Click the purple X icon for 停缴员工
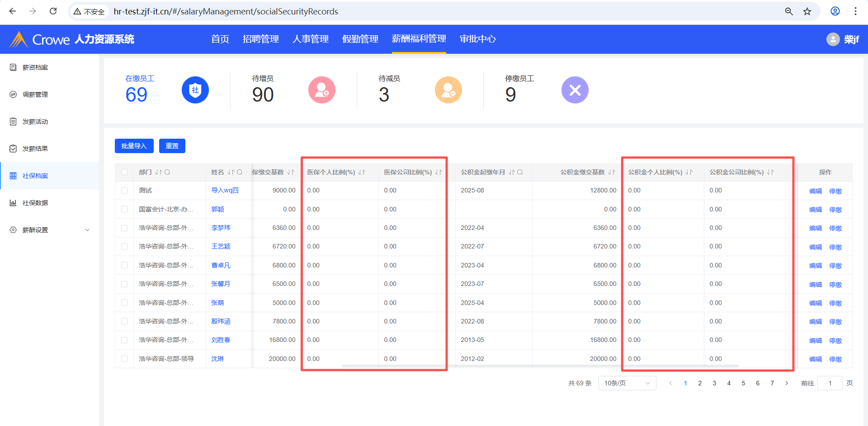 coord(575,90)
